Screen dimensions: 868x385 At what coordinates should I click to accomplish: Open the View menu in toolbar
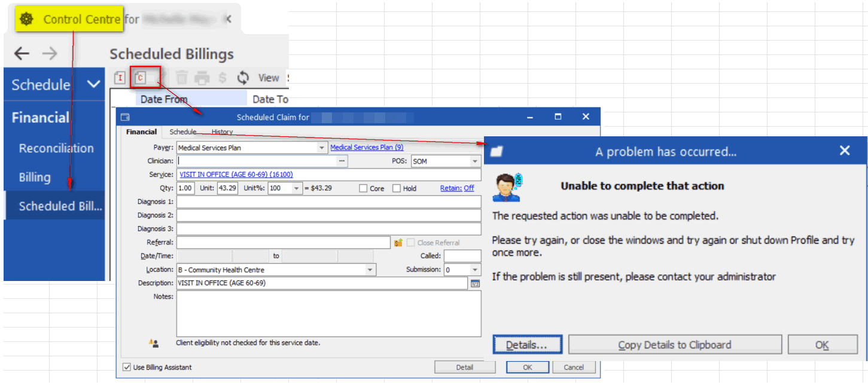click(269, 78)
